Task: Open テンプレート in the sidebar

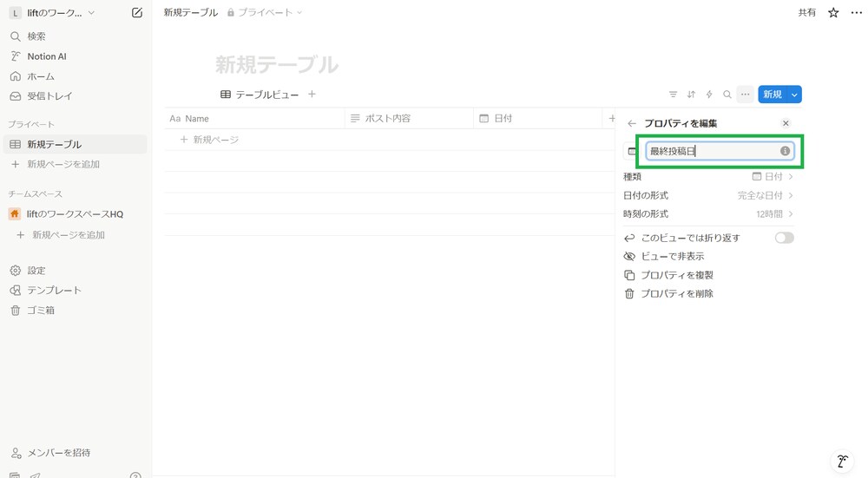Action: click(x=75, y=291)
